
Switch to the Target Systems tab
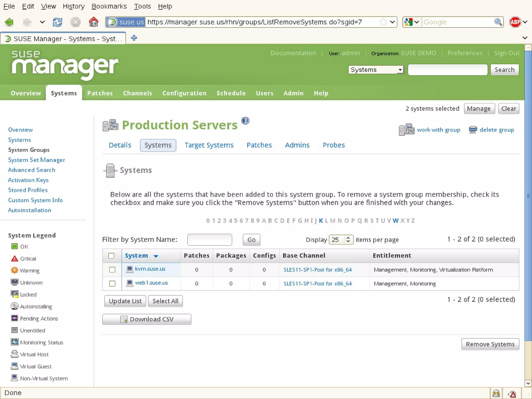tap(209, 145)
